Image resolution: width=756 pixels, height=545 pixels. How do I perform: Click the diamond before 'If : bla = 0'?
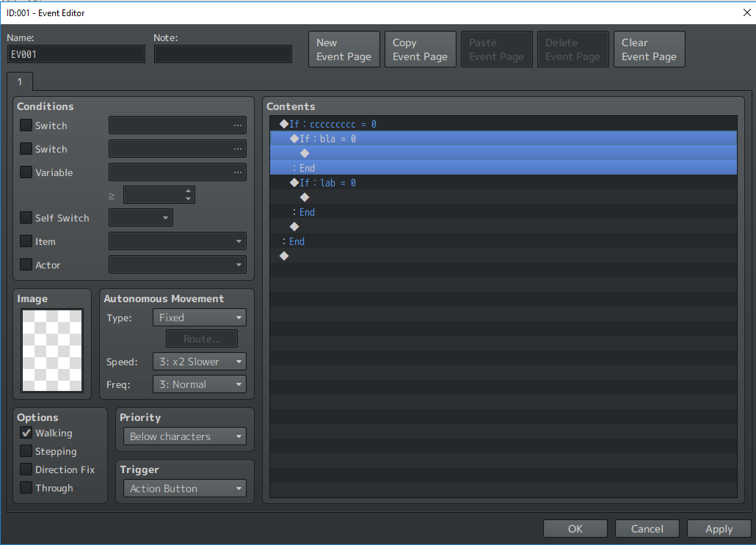294,139
